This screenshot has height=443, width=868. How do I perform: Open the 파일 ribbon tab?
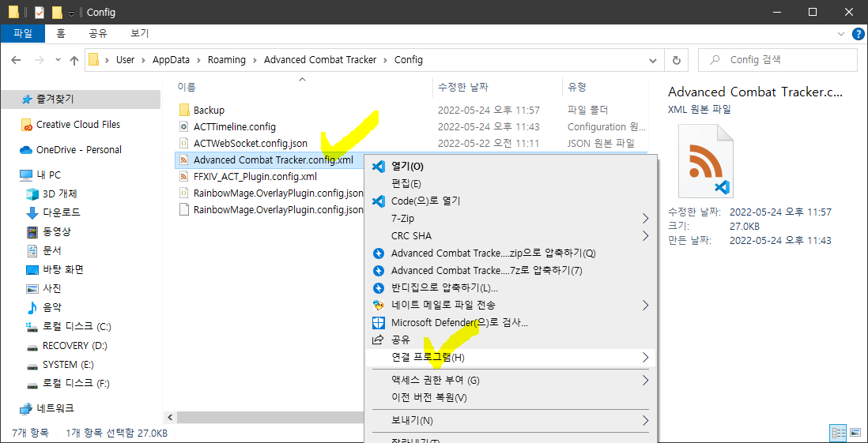point(23,34)
